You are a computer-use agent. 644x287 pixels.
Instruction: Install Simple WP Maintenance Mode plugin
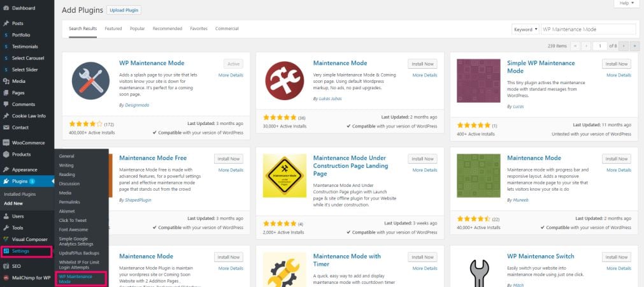pyautogui.click(x=617, y=64)
